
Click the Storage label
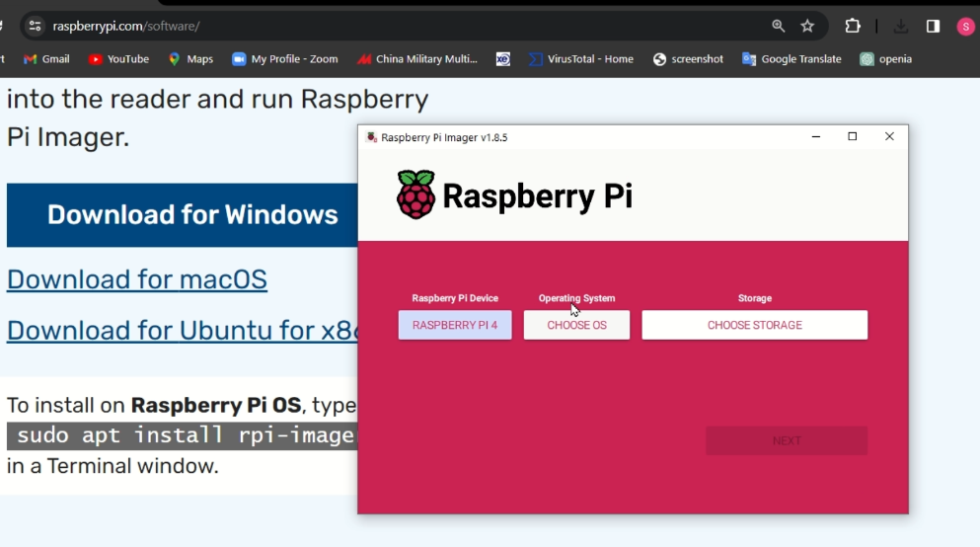pyautogui.click(x=754, y=298)
